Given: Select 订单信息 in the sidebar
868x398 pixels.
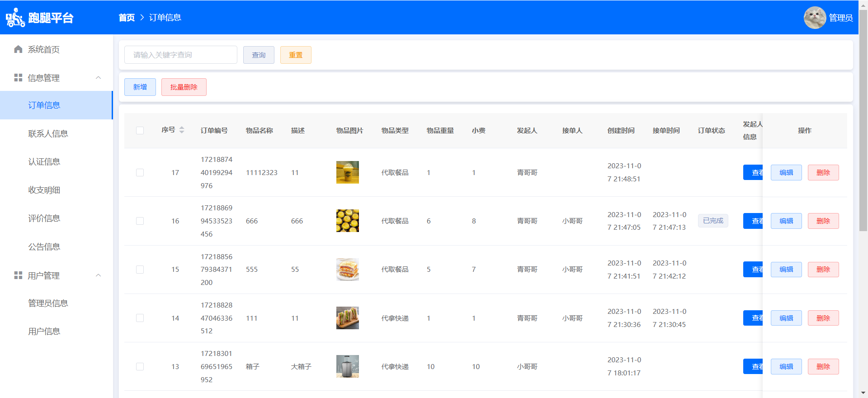Looking at the screenshot, I should pos(57,105).
